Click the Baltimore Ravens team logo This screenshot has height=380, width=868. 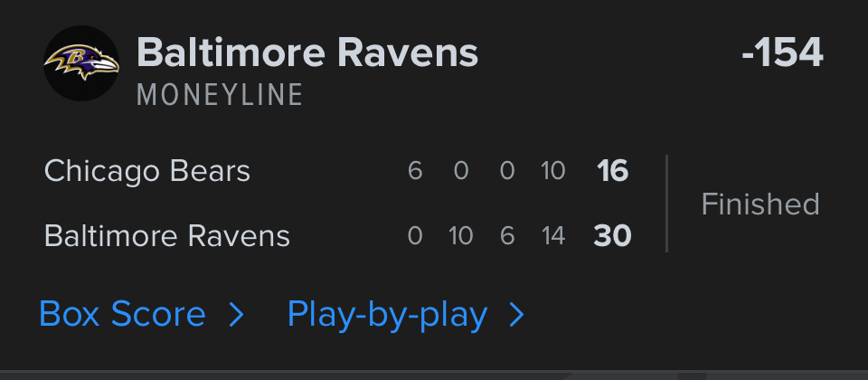[81, 63]
